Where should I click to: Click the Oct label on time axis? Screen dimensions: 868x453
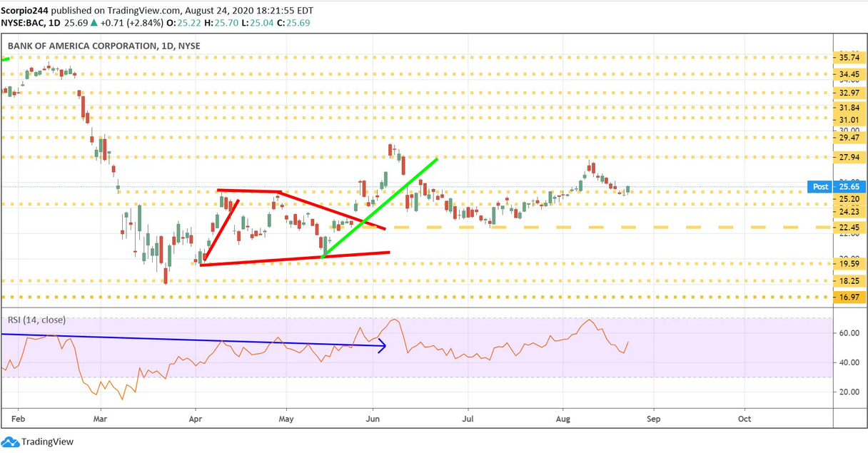[745, 419]
